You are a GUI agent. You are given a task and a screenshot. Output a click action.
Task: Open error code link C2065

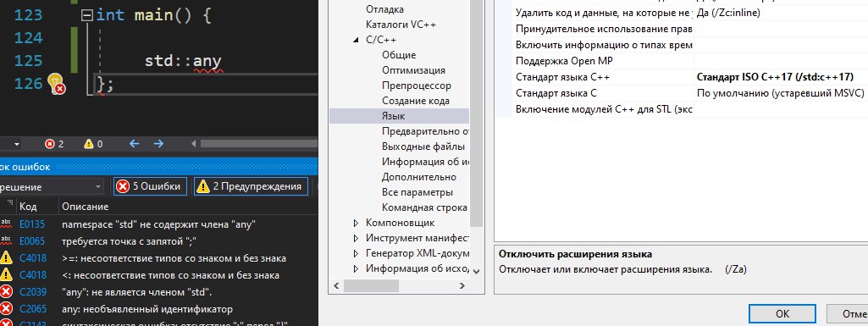33,309
